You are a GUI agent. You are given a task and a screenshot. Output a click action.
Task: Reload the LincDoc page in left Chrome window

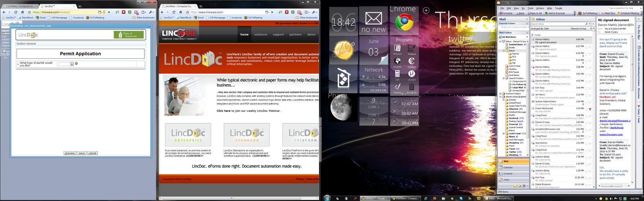click(16, 12)
